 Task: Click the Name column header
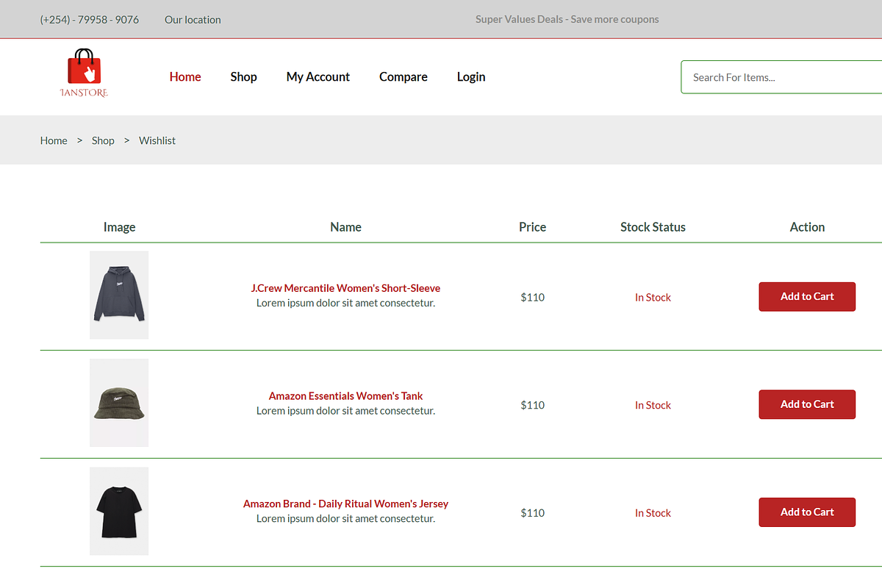click(345, 227)
